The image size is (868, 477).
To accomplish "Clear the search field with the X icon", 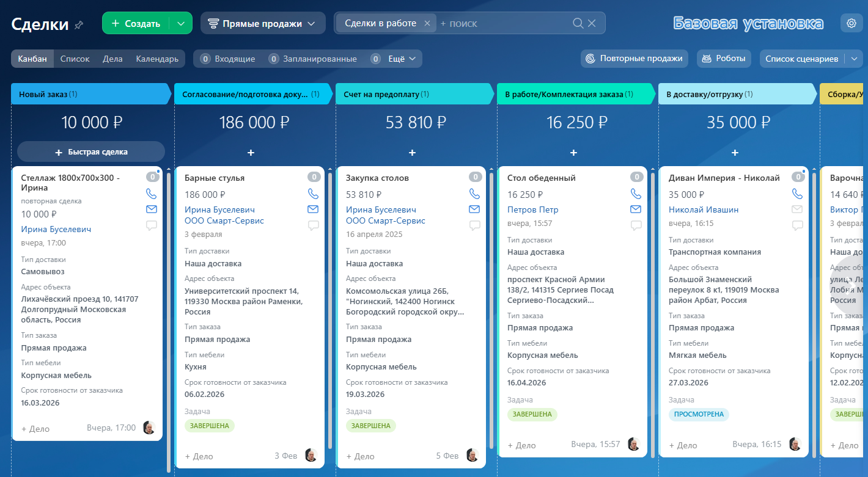I will point(592,23).
